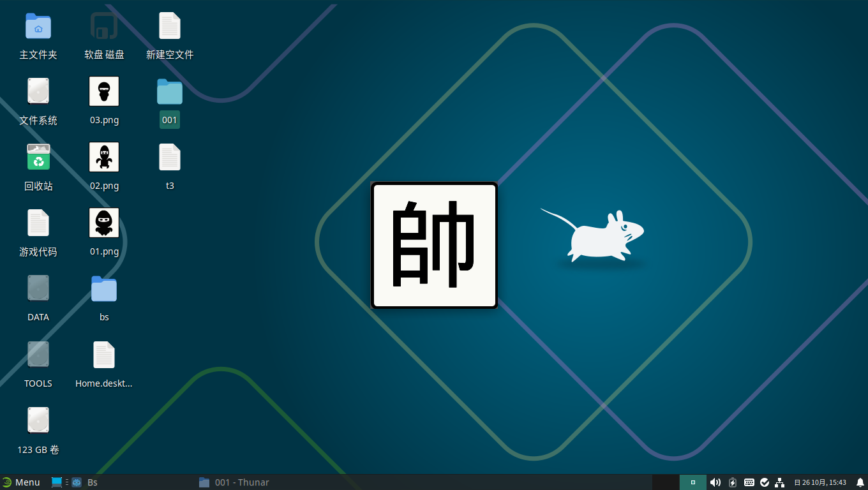
Task: Open the keyboard input indicator in the tray
Action: click(748, 482)
